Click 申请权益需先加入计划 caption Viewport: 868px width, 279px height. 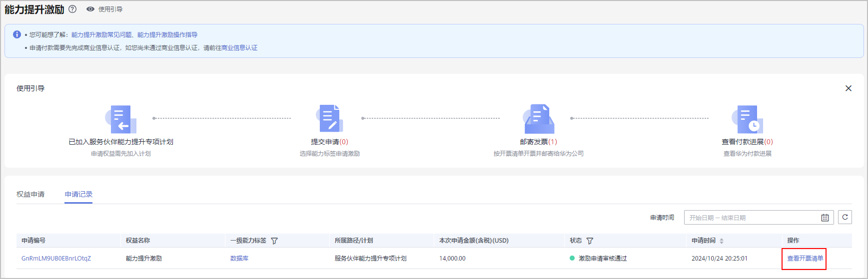[x=121, y=154]
